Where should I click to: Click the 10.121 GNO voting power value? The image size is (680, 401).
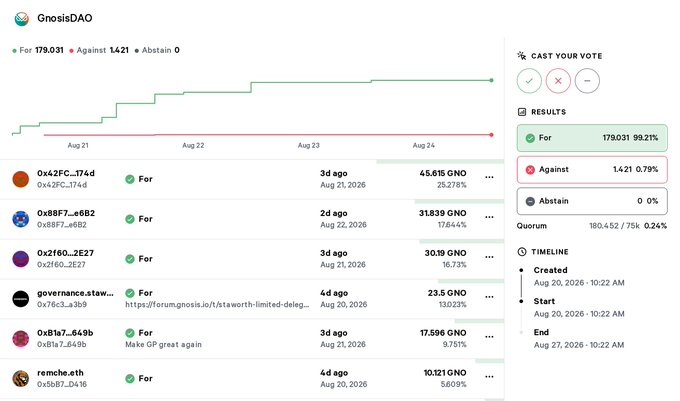[x=445, y=373]
